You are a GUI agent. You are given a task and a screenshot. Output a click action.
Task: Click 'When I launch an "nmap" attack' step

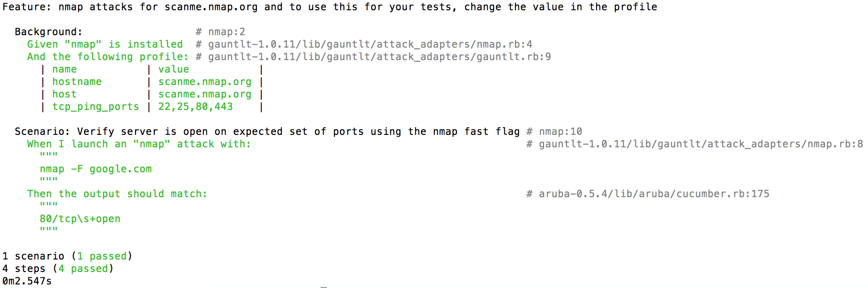(x=139, y=144)
